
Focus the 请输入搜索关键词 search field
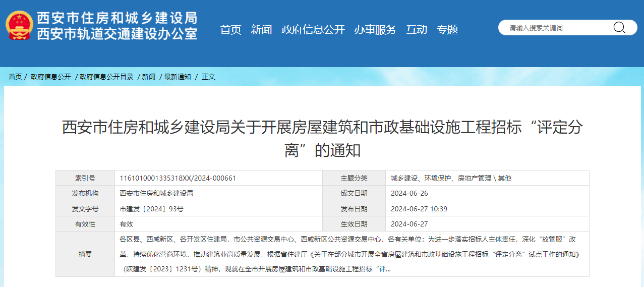[555, 28]
